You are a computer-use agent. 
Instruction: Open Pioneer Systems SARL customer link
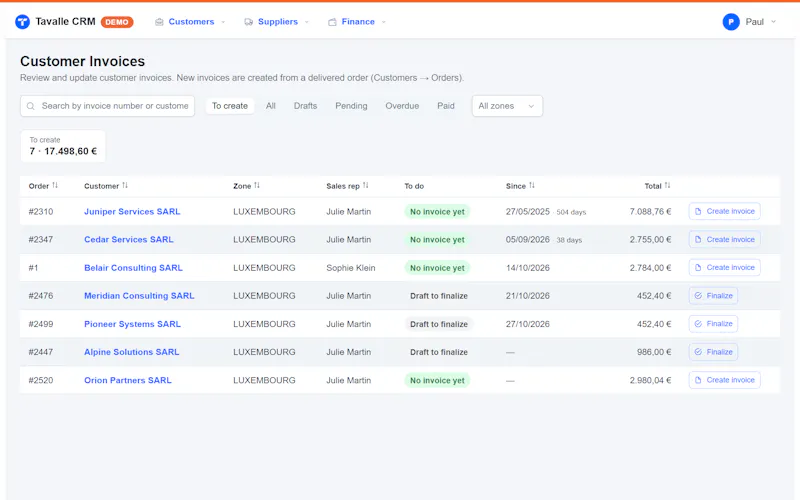pos(132,324)
